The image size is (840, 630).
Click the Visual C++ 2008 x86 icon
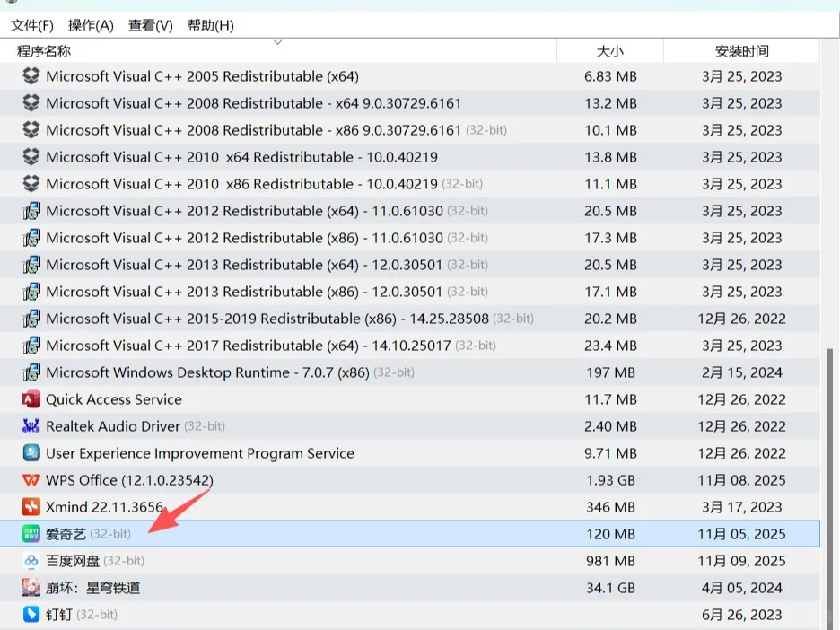point(31,129)
